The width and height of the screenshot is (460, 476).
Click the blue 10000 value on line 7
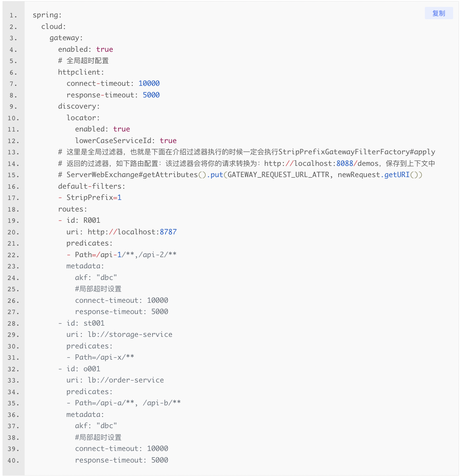149,84
